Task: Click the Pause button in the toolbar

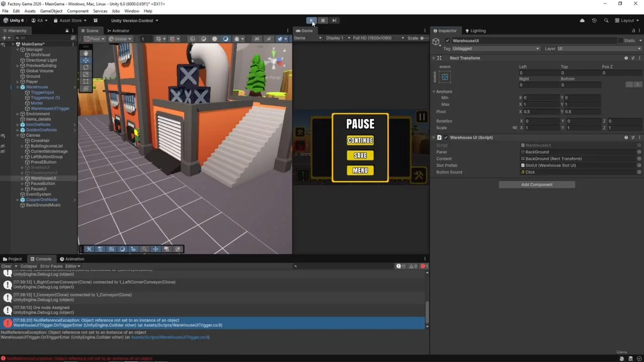Action: coord(323,21)
